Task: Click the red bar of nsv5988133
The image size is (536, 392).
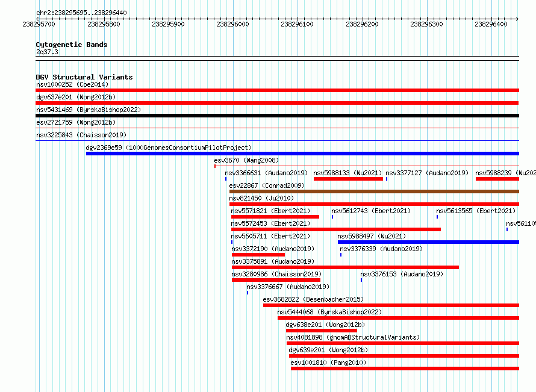Action: pyautogui.click(x=348, y=179)
